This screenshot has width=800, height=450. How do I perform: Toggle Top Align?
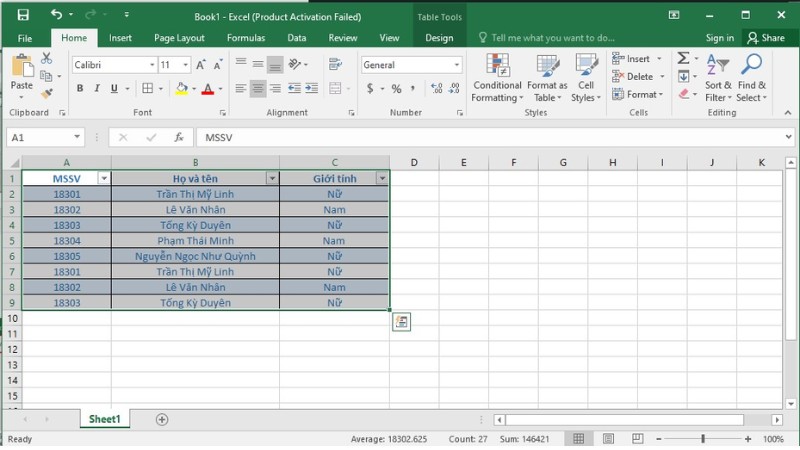point(241,63)
